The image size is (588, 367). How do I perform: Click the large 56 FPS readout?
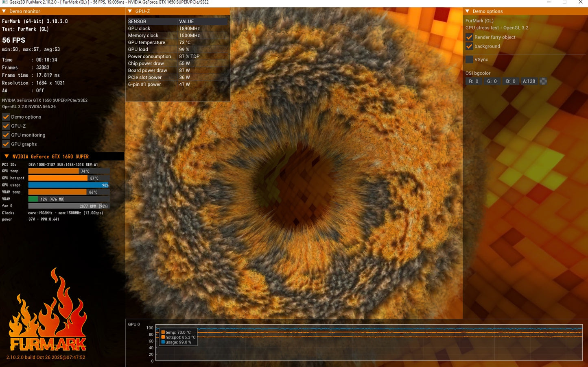[x=13, y=40]
